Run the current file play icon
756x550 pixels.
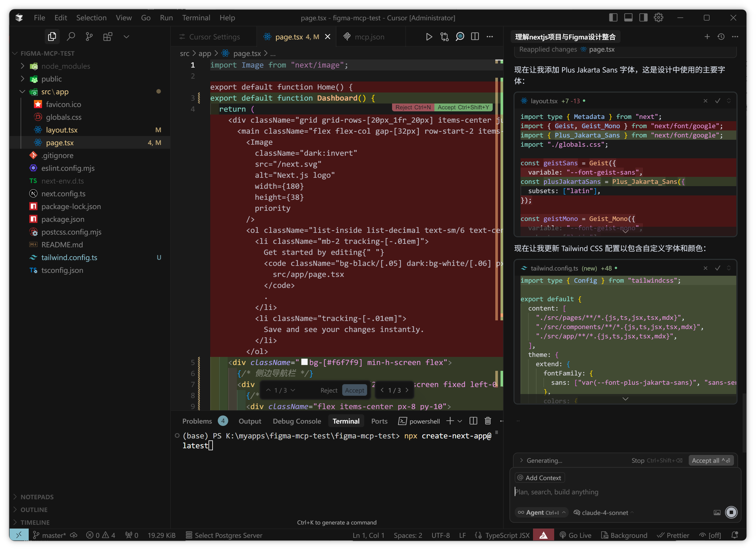pyautogui.click(x=429, y=37)
